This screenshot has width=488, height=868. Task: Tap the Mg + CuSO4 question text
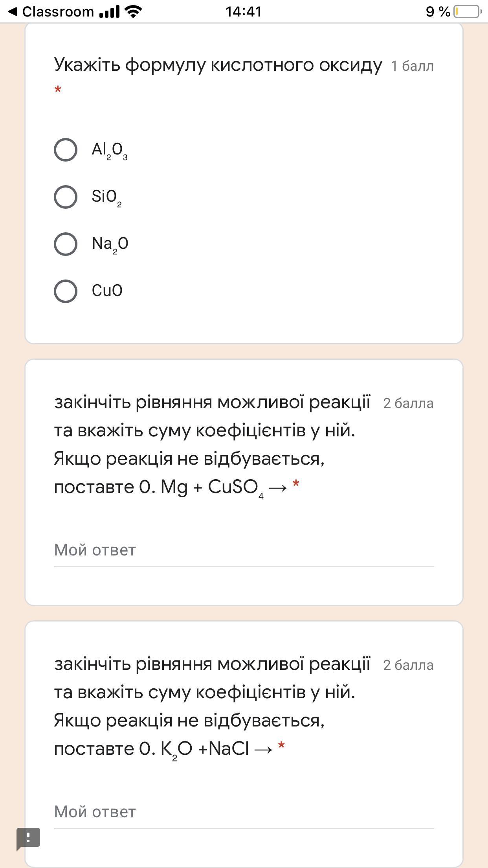[212, 444]
